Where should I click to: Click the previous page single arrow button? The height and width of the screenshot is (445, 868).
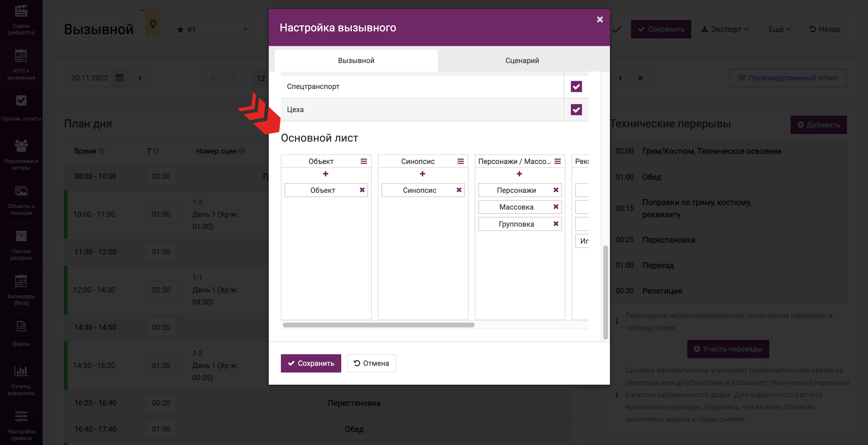[233, 78]
